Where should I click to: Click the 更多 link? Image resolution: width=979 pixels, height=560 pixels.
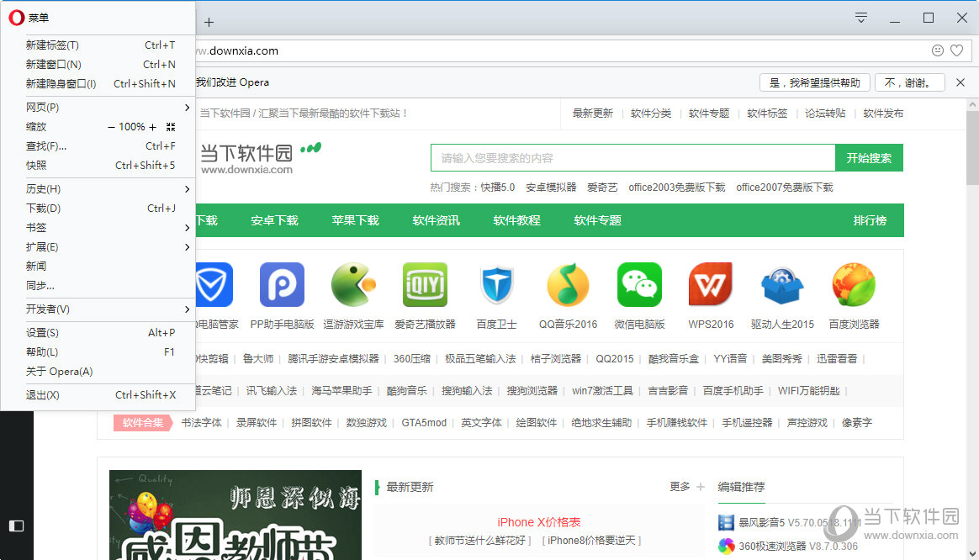coord(680,487)
